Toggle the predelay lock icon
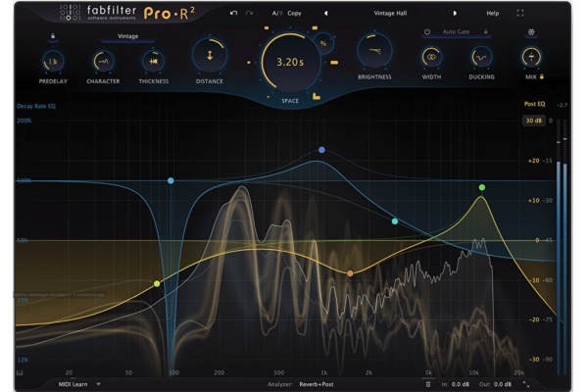This screenshot has width=588, height=392. tap(53, 36)
